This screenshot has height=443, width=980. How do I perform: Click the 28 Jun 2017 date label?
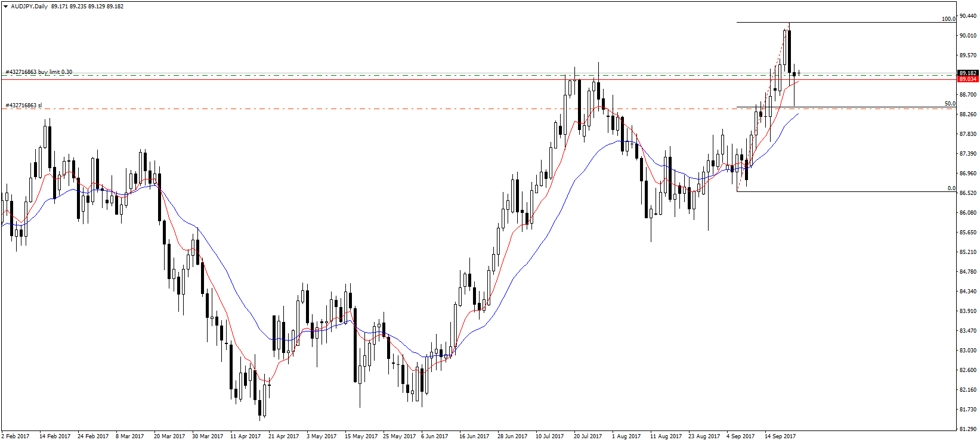512,436
